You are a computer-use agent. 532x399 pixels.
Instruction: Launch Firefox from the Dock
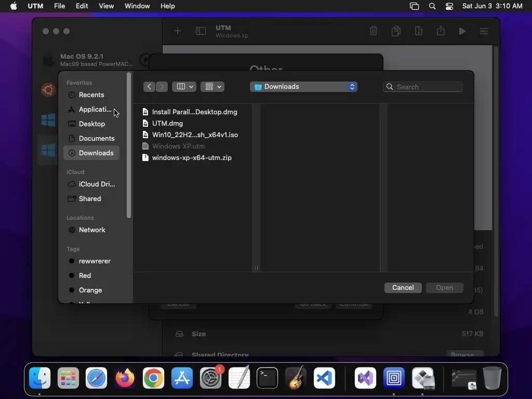pyautogui.click(x=125, y=378)
